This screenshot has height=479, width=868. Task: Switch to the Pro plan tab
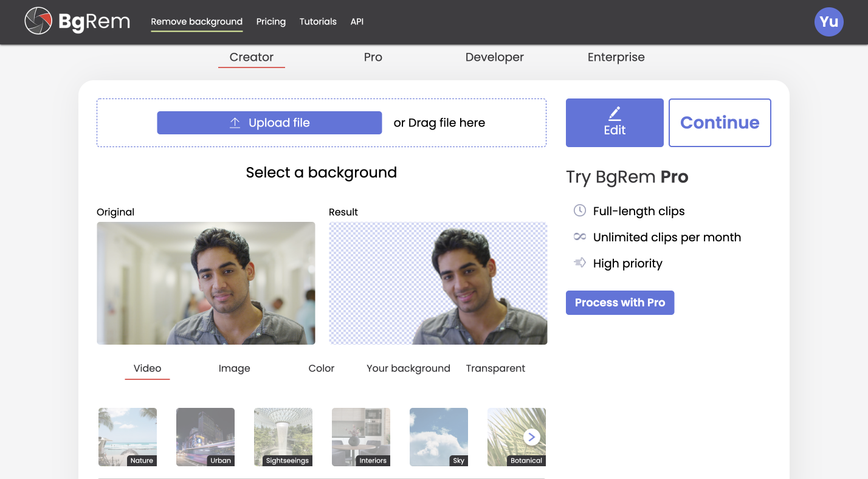373,57
